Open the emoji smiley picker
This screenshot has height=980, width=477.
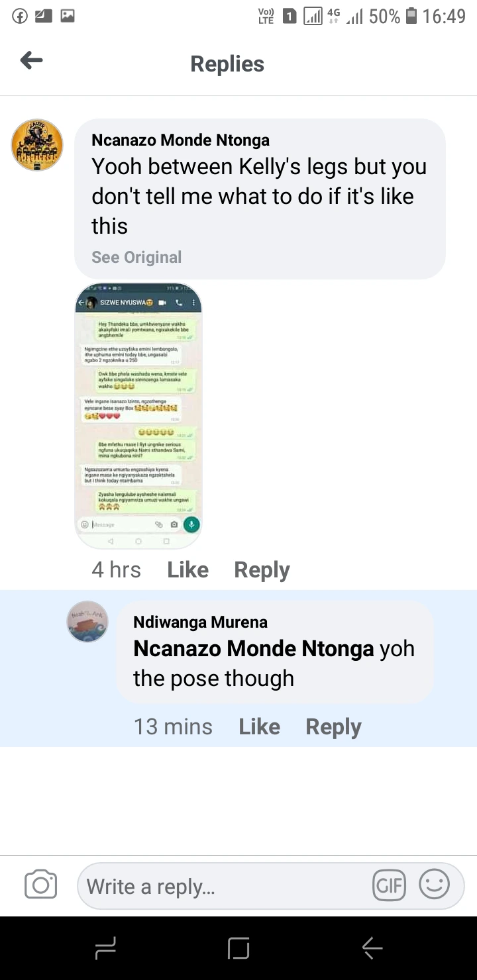tap(435, 885)
